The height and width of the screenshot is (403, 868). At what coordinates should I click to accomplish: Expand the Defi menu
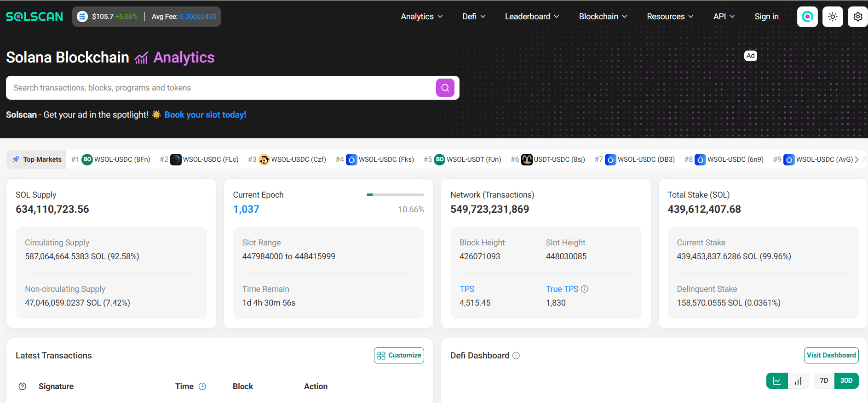click(474, 17)
